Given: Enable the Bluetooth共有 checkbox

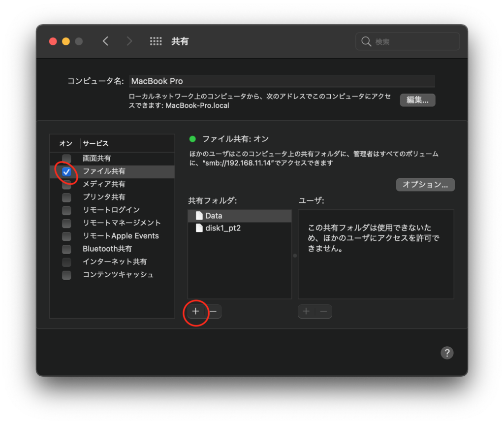Looking at the screenshot, I should tap(66, 249).
